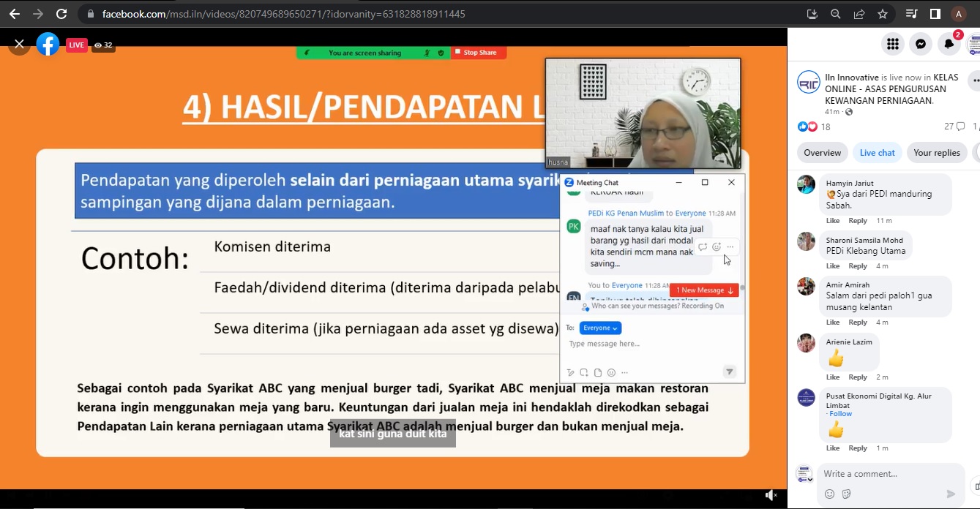Viewport: 980px width, 509px height.
Task: Like Arienie Lazim's thumbs-up comment
Action: click(833, 377)
